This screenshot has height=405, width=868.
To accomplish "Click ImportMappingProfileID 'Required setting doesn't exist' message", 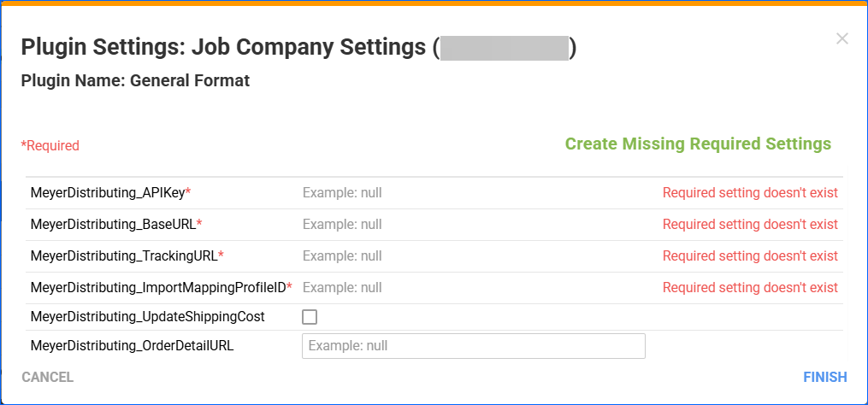I will [x=750, y=288].
